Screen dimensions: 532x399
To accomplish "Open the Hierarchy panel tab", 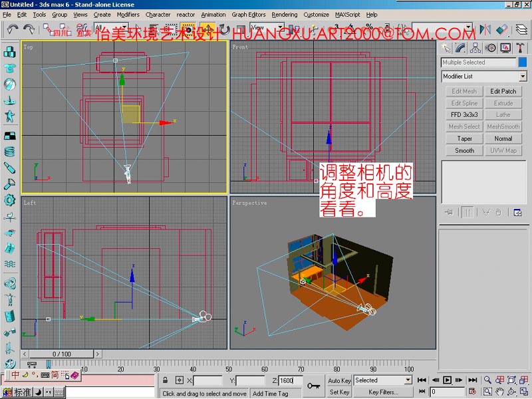I will coord(475,48).
